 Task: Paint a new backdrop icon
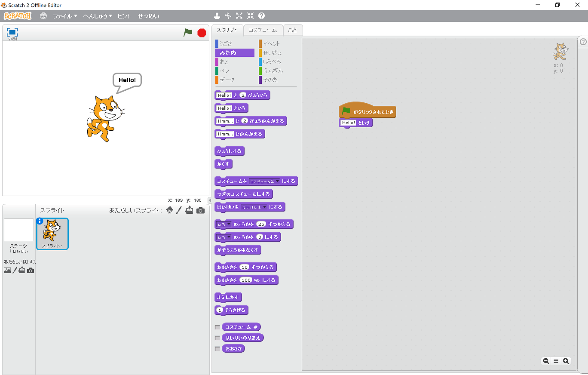coord(15,270)
